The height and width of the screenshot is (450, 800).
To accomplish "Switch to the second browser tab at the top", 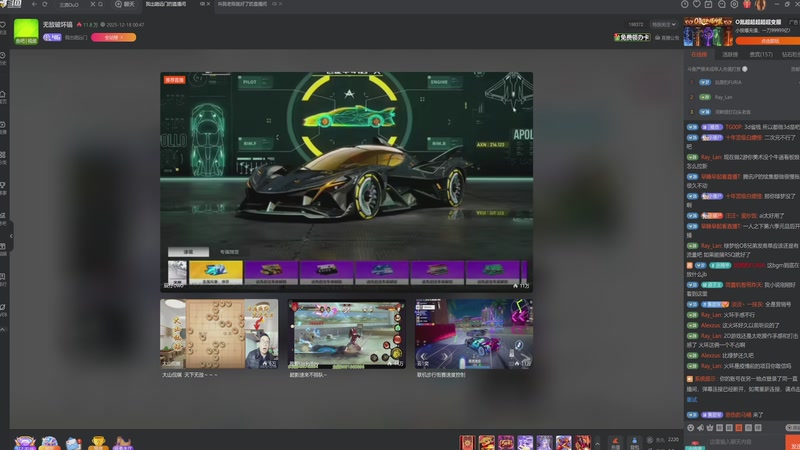I will [242, 4].
